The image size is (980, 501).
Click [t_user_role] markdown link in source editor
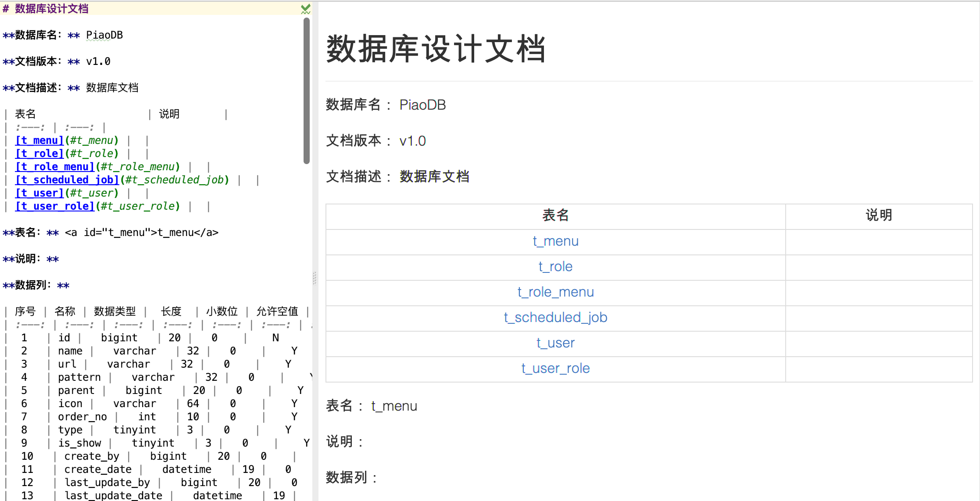[55, 206]
